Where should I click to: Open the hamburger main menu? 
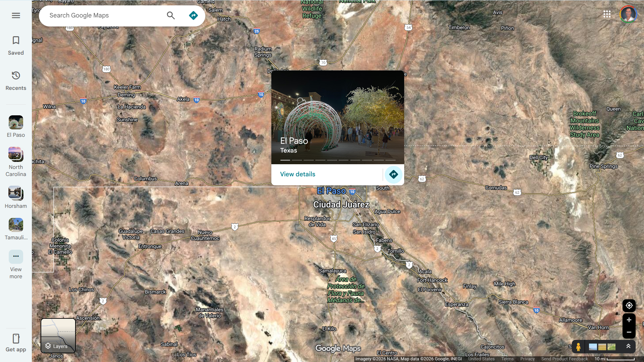pyautogui.click(x=16, y=15)
